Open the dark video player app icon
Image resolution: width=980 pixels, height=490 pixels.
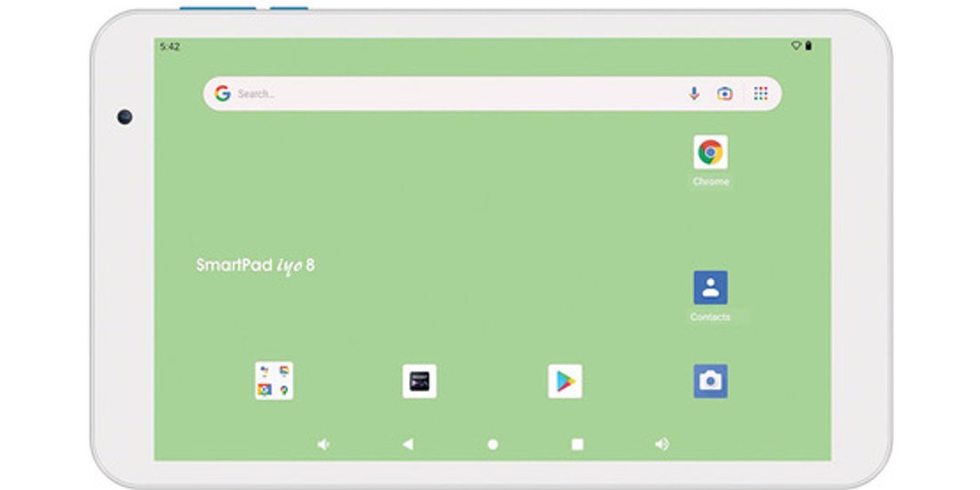point(420,381)
